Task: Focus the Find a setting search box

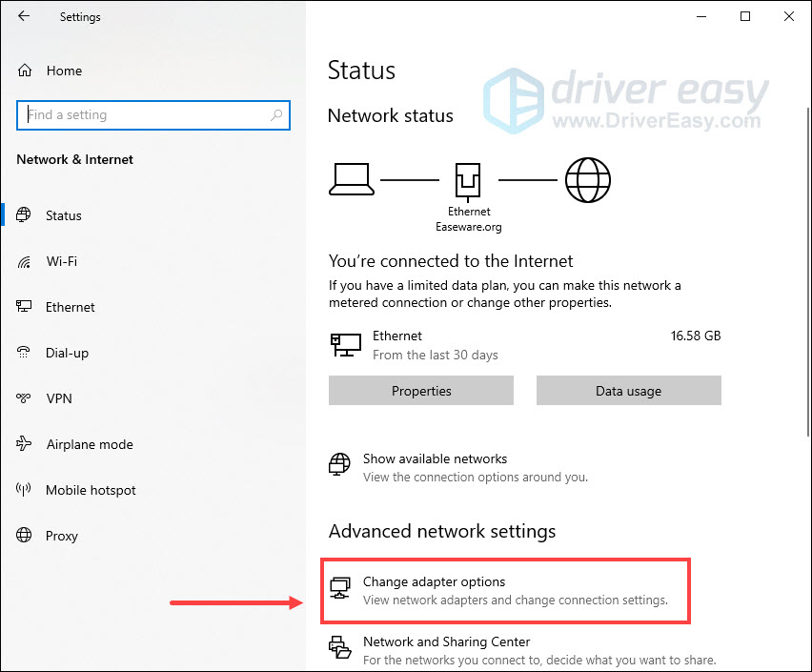Action: (143, 115)
